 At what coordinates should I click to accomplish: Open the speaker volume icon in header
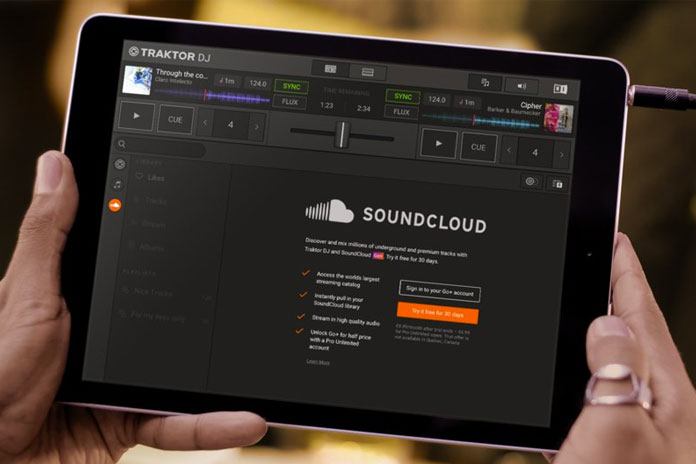coord(520,85)
